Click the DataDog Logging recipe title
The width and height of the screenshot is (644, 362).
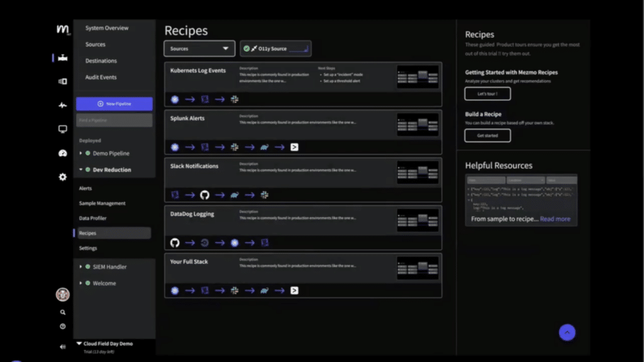tap(192, 214)
